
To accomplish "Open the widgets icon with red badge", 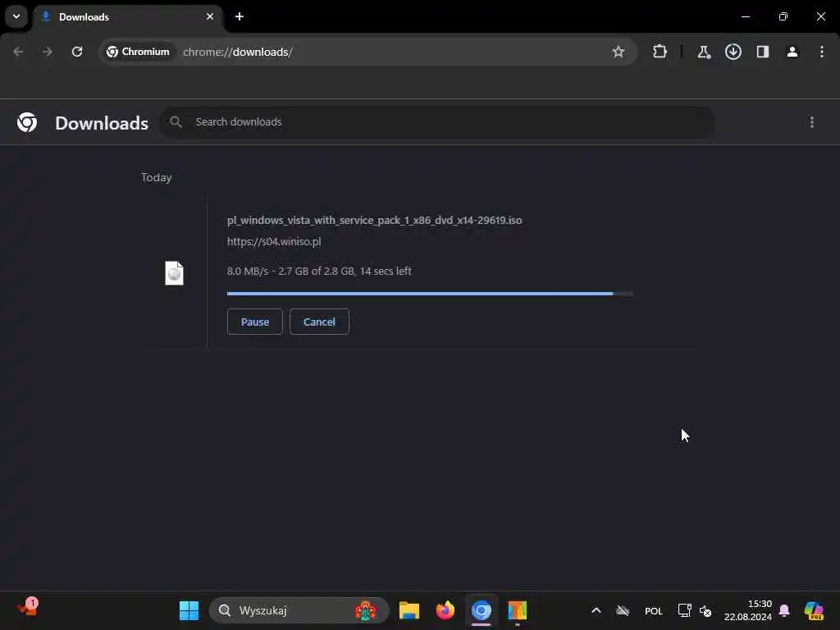I will point(28,608).
